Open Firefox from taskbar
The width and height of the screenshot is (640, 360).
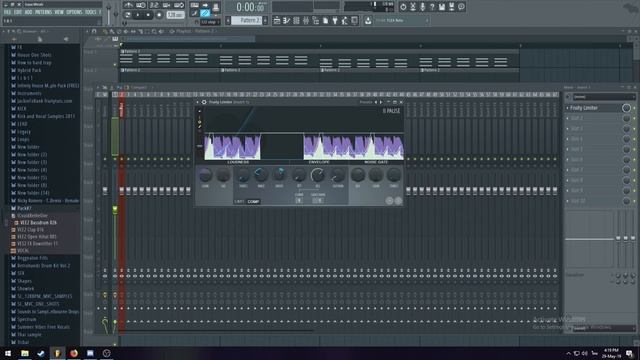point(74,353)
